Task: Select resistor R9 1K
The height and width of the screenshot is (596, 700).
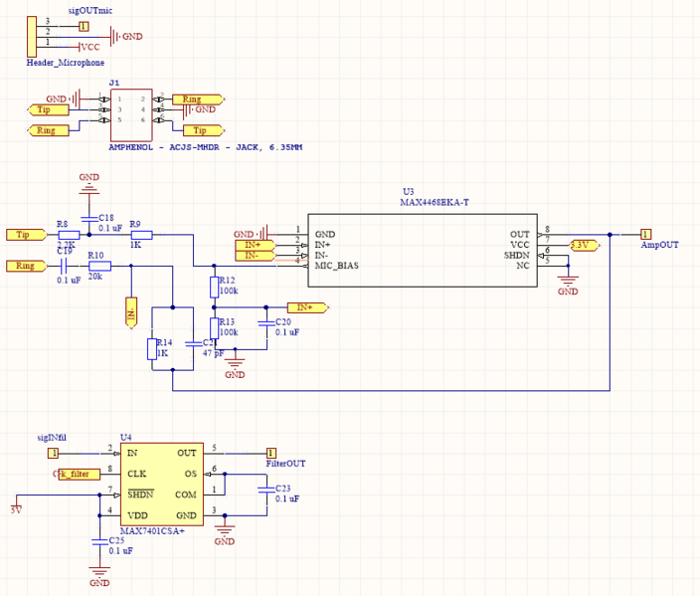Action: [x=140, y=235]
